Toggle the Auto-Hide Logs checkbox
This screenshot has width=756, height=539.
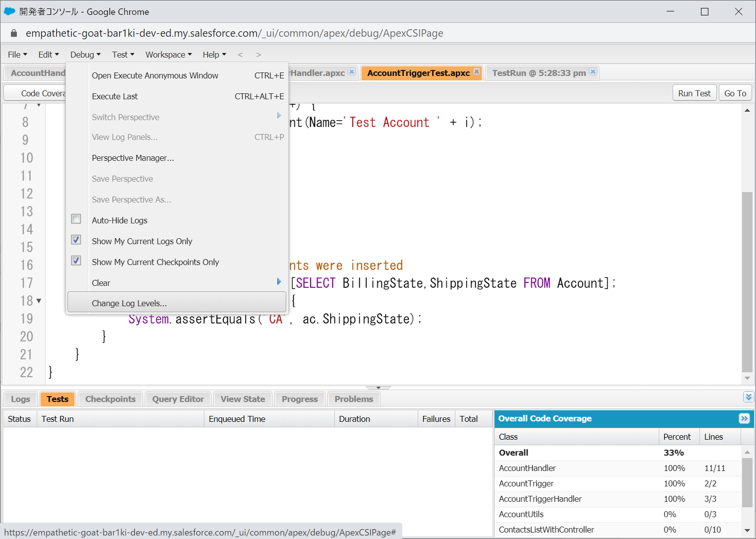click(x=76, y=219)
